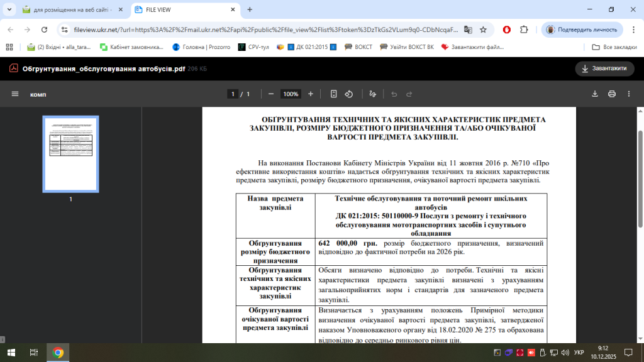Expand the browser tab search dropdown
Image resolution: width=644 pixels, height=362 pixels.
[x=9, y=10]
